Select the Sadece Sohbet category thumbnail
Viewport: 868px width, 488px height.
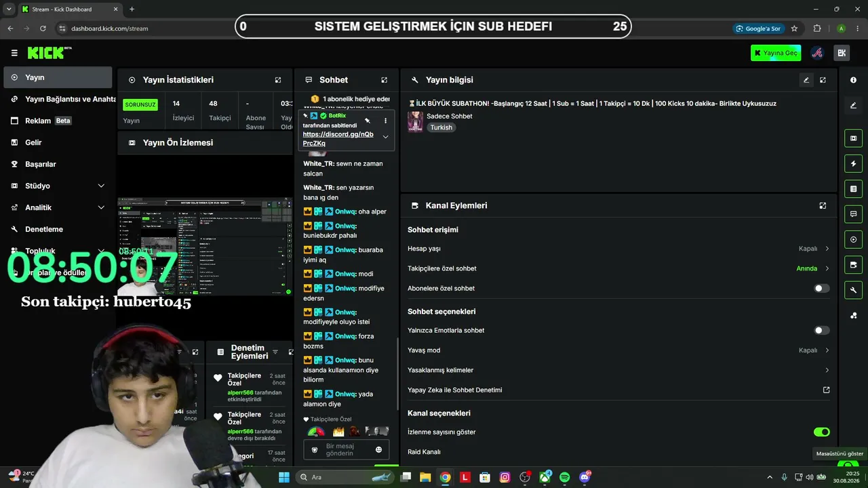(415, 121)
